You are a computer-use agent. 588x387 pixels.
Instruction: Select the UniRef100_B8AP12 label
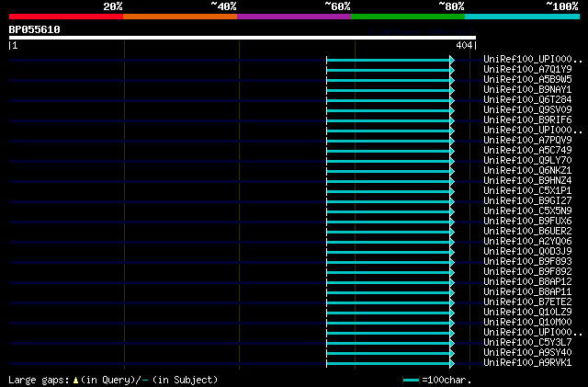527,282
